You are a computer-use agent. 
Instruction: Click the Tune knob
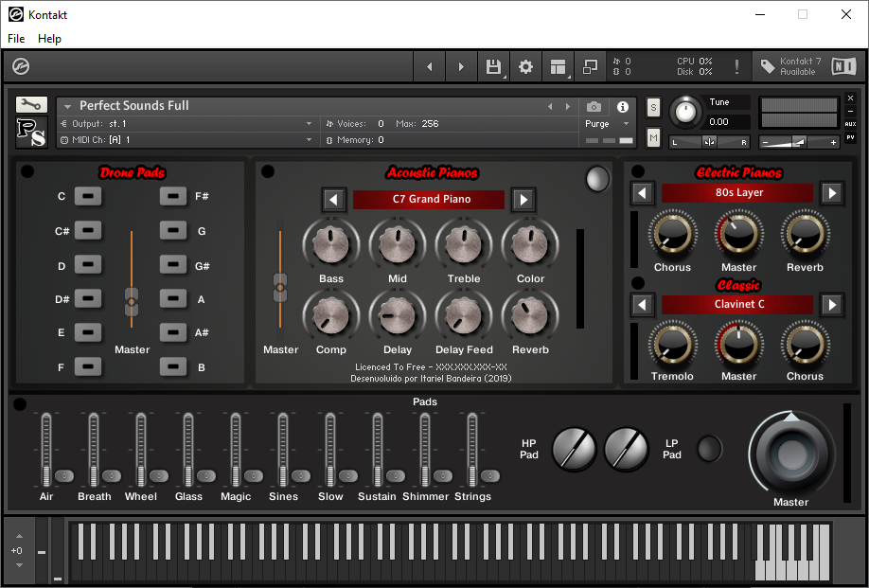(x=685, y=113)
